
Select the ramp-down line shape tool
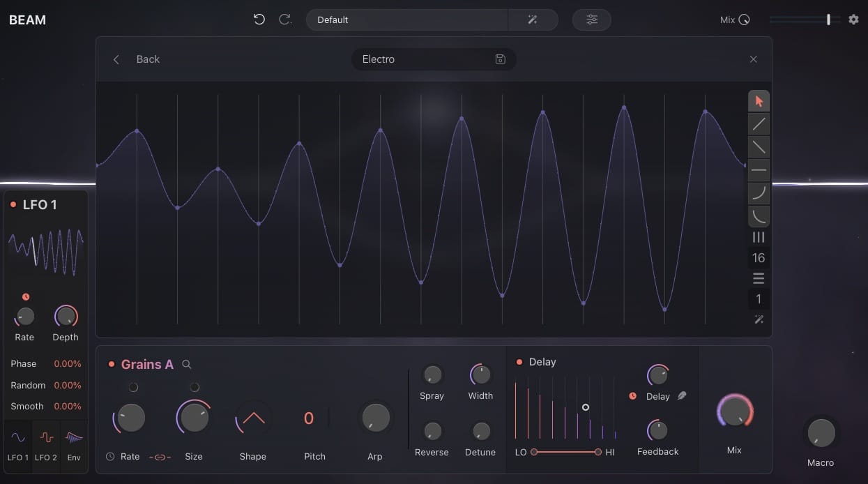click(759, 147)
